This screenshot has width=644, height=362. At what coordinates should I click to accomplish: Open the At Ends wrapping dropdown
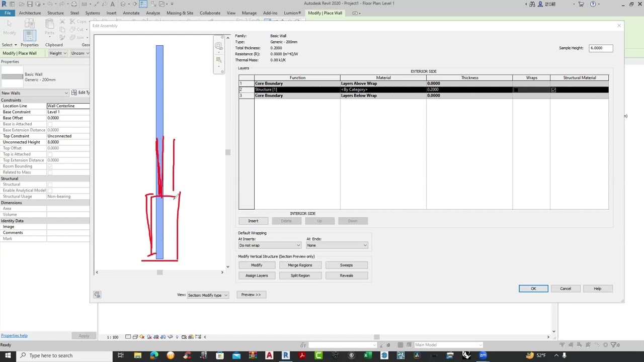click(337, 245)
